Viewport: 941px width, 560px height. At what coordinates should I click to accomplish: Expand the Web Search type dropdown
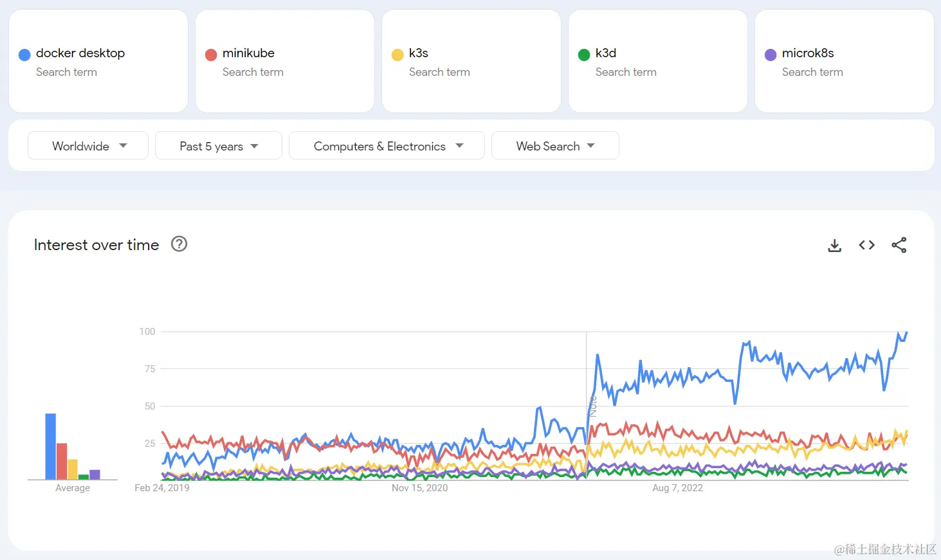click(x=554, y=146)
